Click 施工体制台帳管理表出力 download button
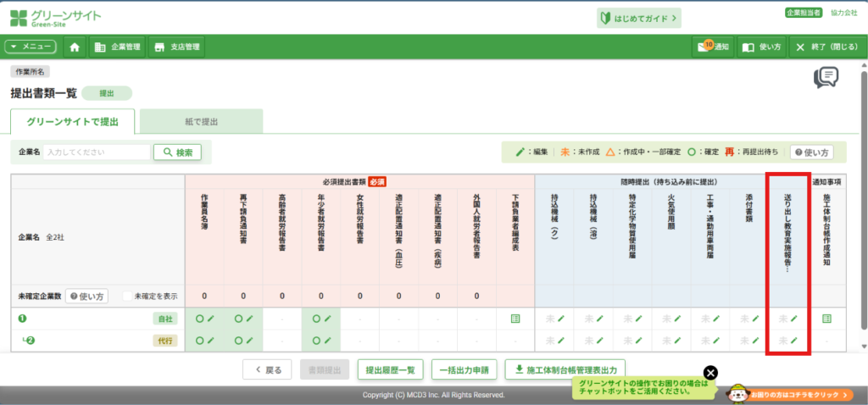 coord(565,370)
